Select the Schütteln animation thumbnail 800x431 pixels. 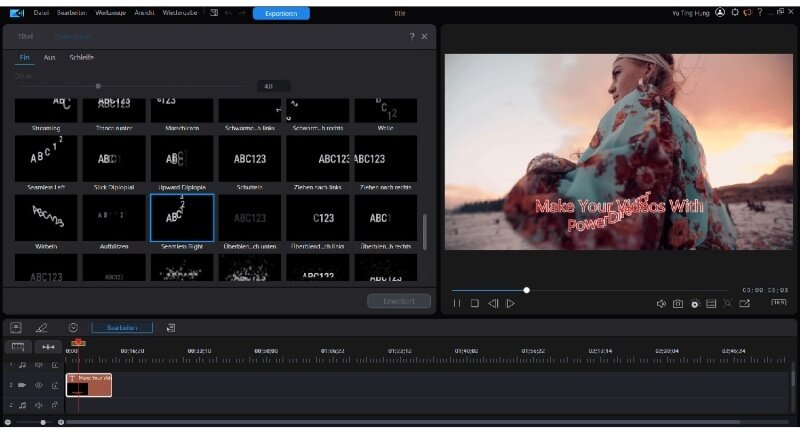point(249,159)
